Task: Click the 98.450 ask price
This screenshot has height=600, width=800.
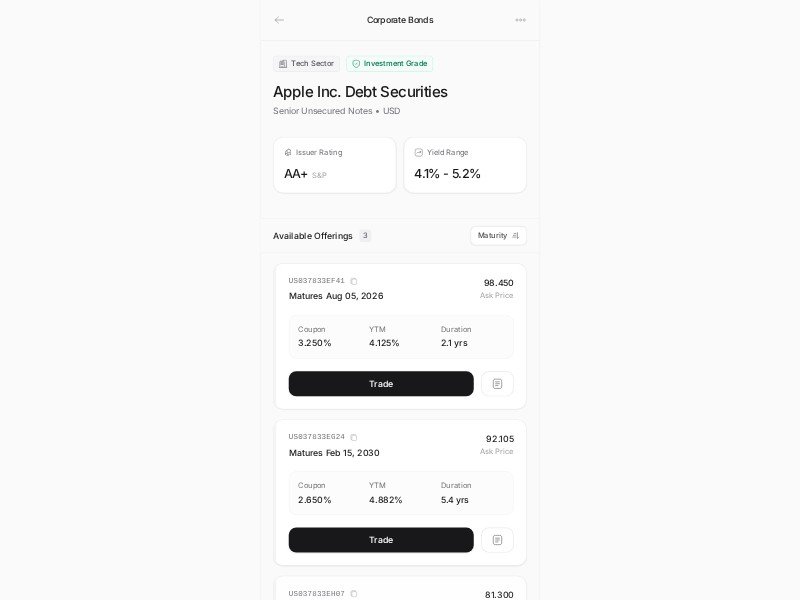Action: pyautogui.click(x=498, y=283)
